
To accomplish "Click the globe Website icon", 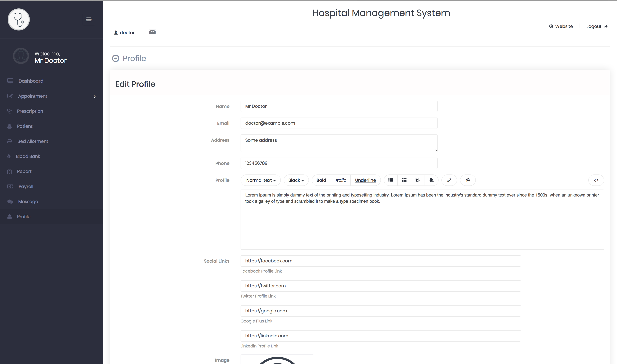I will [x=551, y=26].
